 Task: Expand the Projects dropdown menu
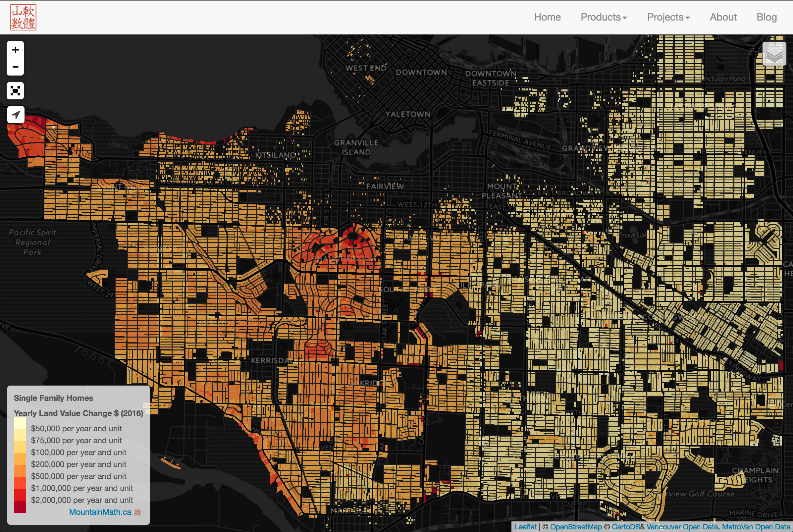pos(668,17)
